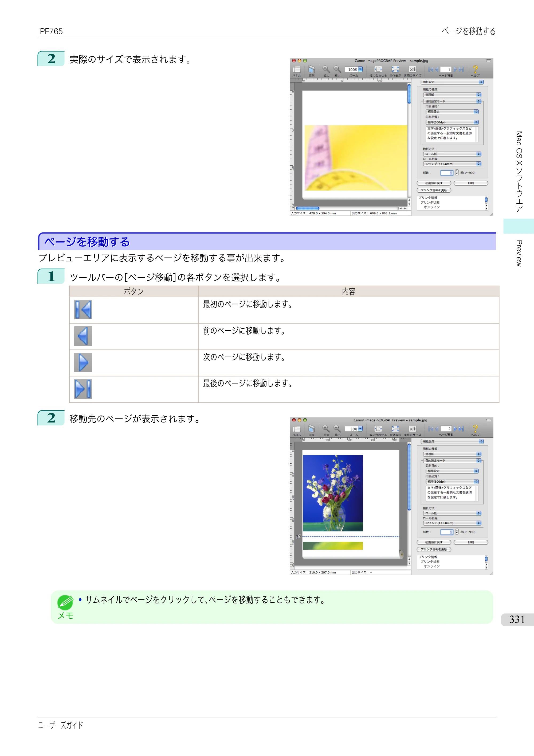The height and width of the screenshot is (756, 534).
Task: Click the 縮小 zoom-out magnifier in the flower preview window
Action: (x=337, y=428)
